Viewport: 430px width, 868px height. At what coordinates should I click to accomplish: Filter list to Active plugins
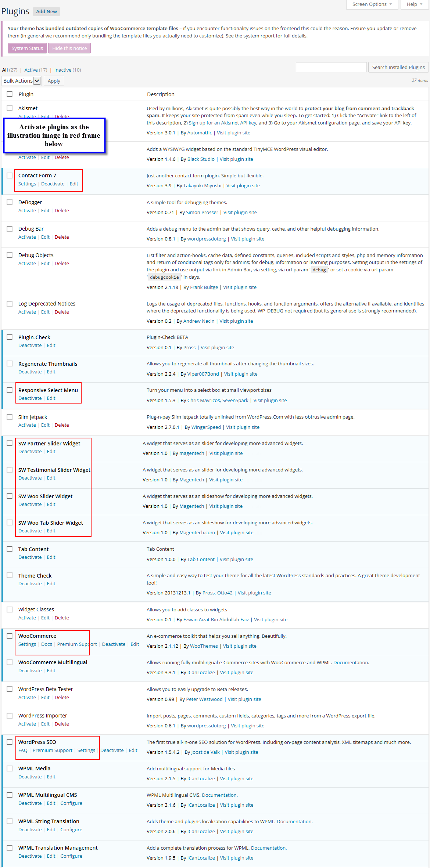[x=31, y=70]
